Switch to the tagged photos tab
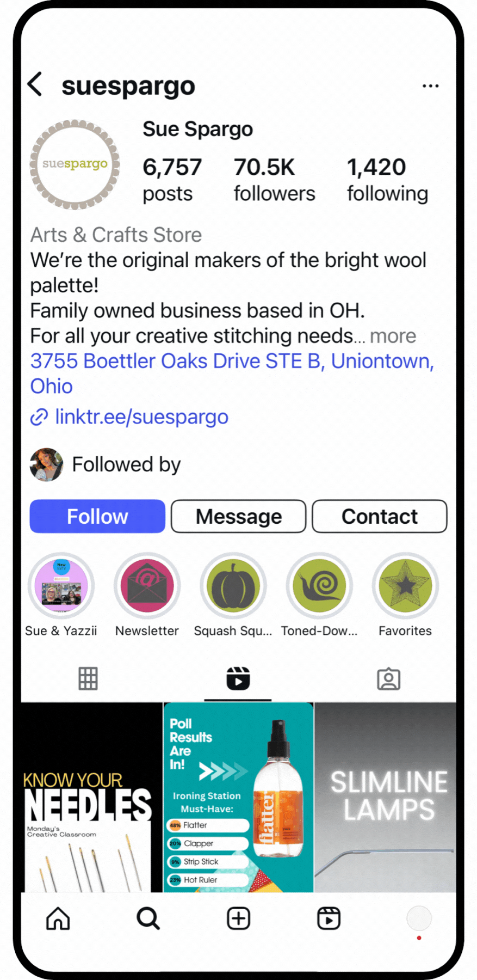This screenshot has height=980, width=477. click(x=388, y=679)
